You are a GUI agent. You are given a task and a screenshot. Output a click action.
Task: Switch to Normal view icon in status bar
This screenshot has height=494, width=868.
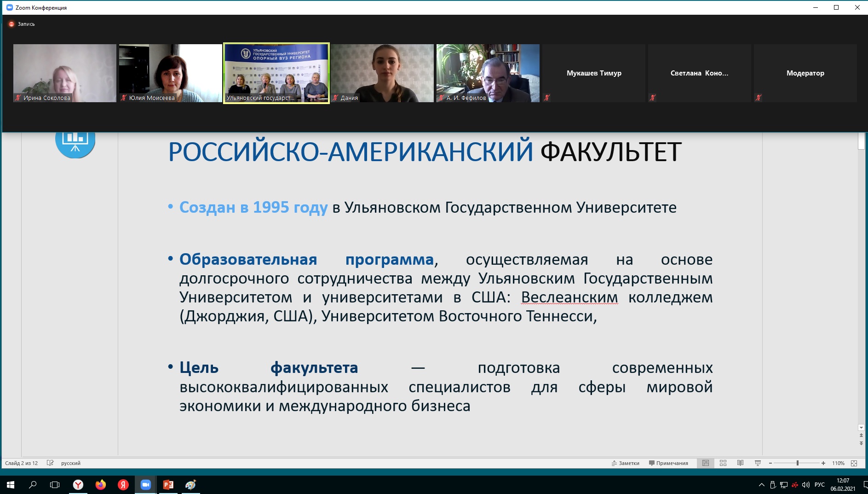706,463
